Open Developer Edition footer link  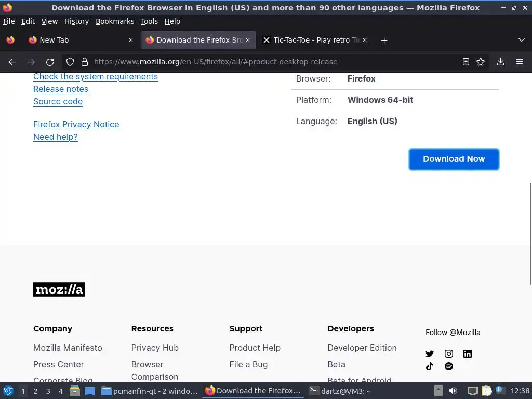click(x=362, y=348)
